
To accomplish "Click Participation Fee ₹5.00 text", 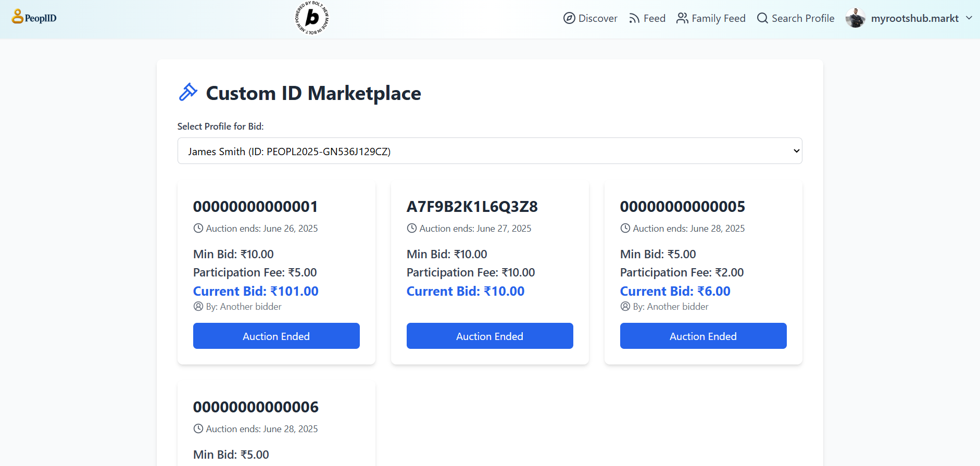I will (x=255, y=272).
